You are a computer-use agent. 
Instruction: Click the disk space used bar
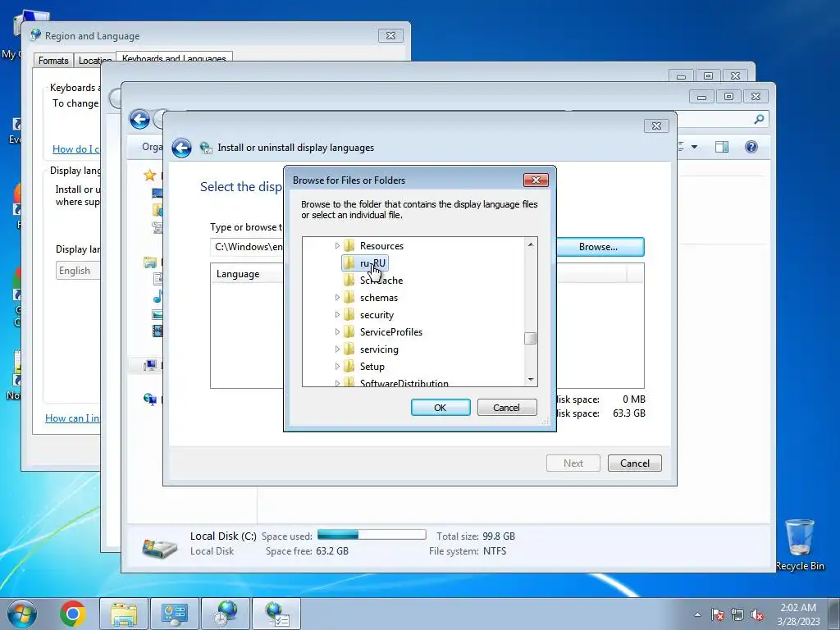(372, 535)
